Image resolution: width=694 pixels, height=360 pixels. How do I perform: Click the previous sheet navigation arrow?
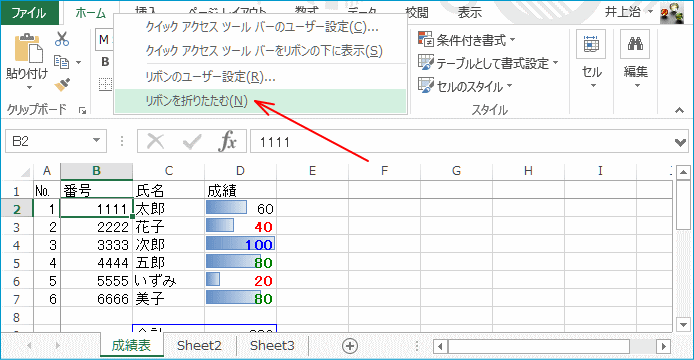pyautogui.click(x=29, y=345)
